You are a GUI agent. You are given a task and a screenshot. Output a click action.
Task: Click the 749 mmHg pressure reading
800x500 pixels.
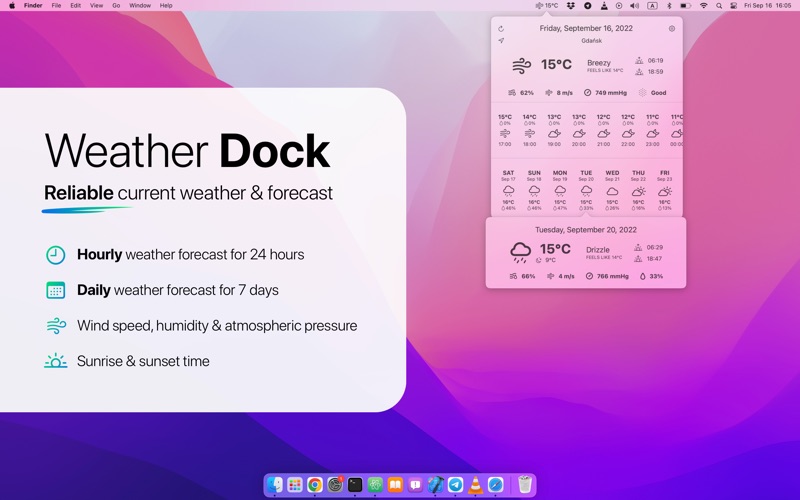click(x=605, y=93)
